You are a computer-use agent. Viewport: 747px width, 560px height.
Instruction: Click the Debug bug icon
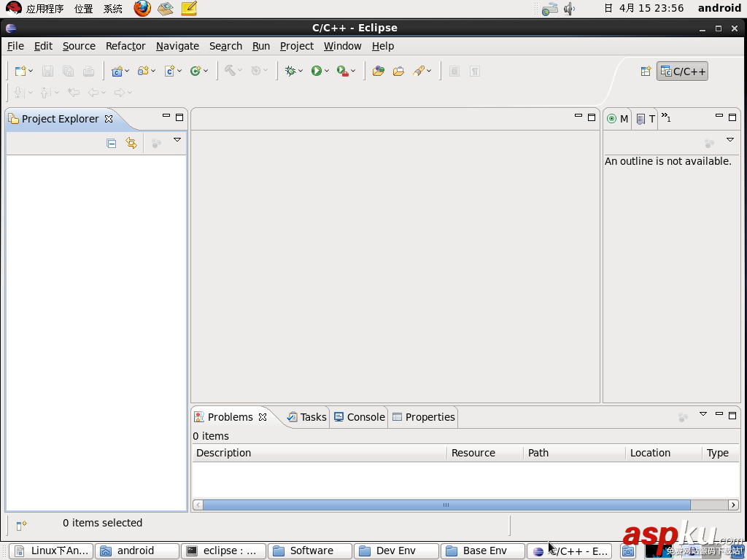coord(290,71)
